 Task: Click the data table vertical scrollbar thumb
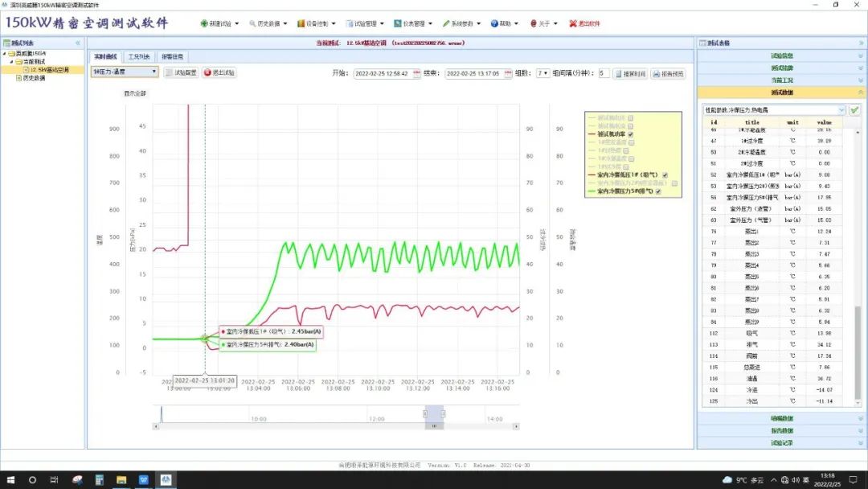(x=858, y=353)
